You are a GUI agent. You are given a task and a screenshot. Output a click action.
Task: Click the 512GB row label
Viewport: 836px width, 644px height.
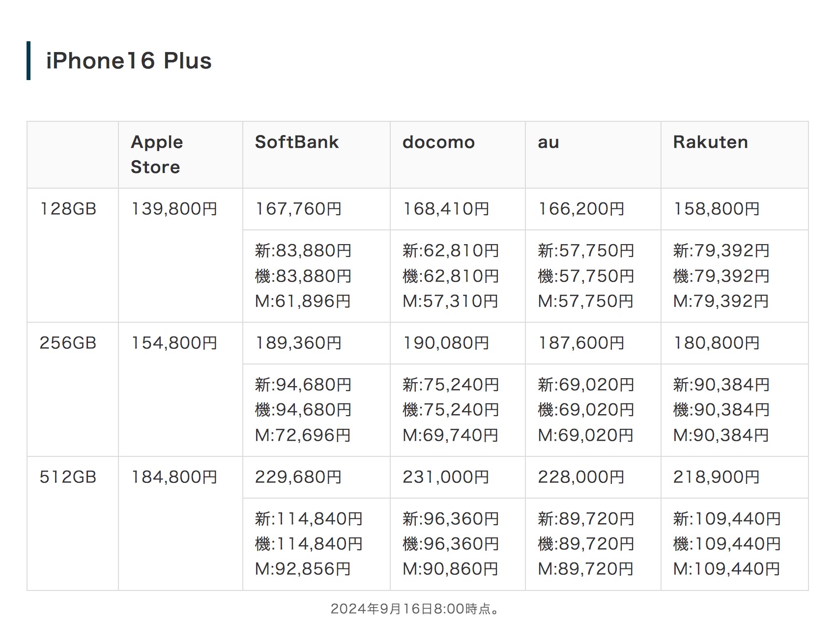(x=68, y=477)
